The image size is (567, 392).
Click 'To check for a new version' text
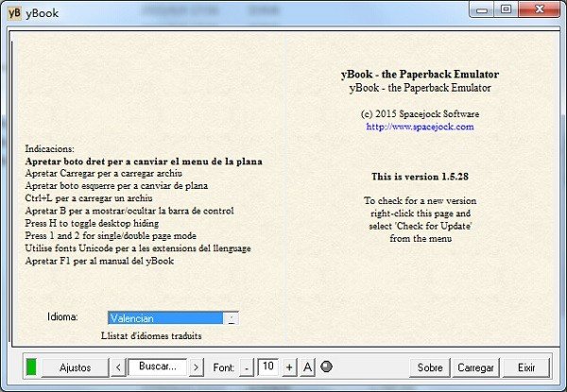[x=420, y=200]
